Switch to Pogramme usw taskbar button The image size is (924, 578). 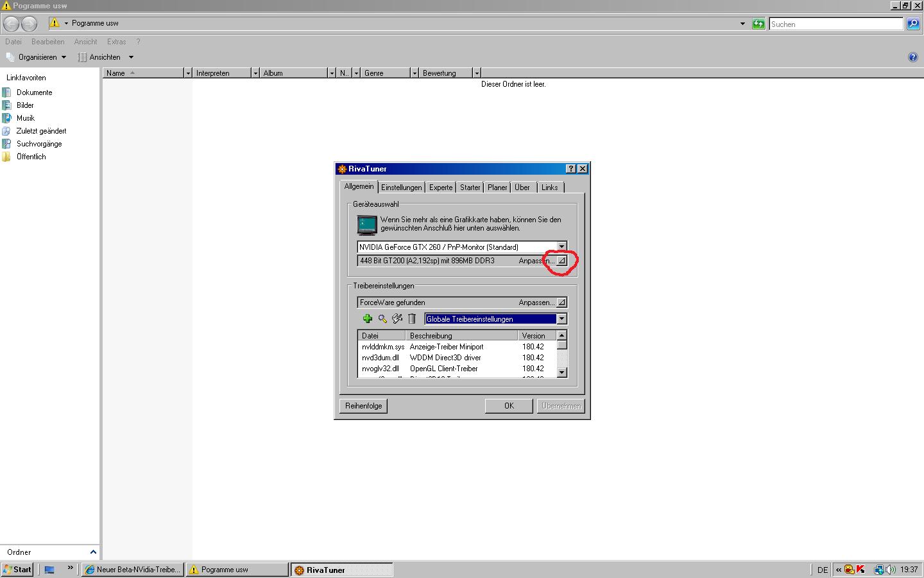[237, 570]
